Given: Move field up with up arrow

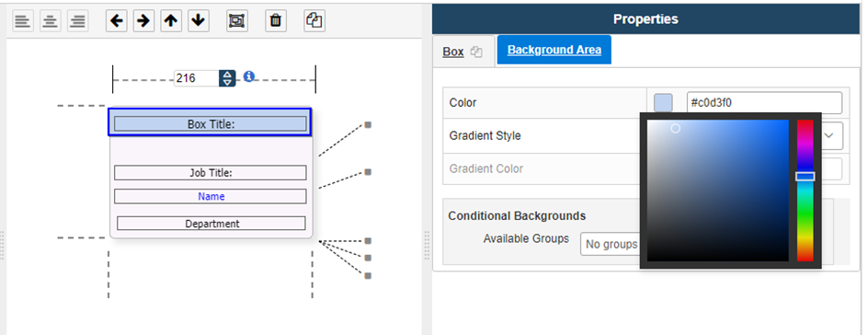Looking at the screenshot, I should (x=171, y=21).
